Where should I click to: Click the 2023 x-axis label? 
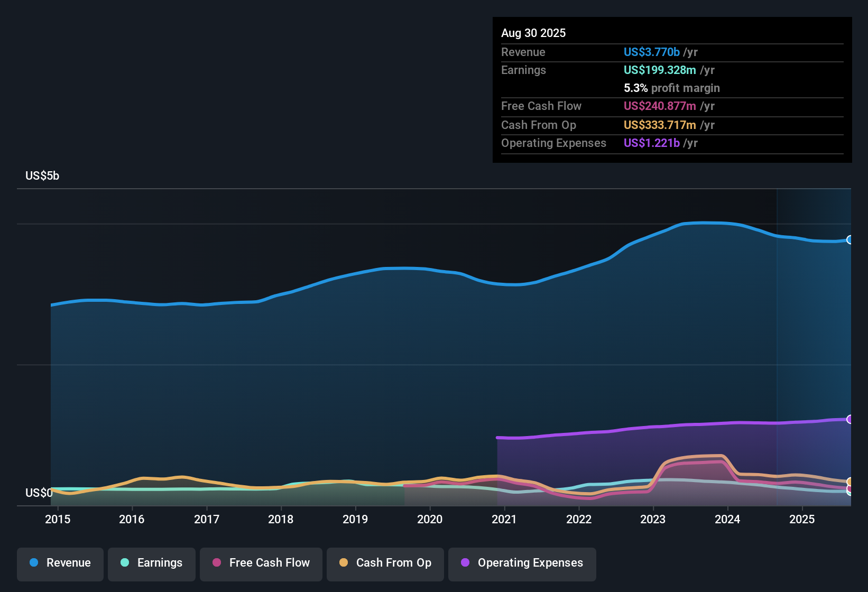653,520
